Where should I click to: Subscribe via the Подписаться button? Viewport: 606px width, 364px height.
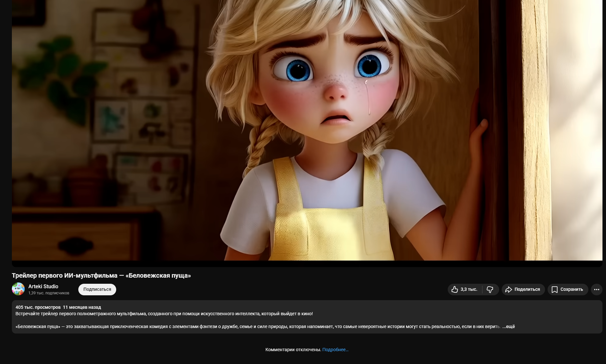click(97, 290)
